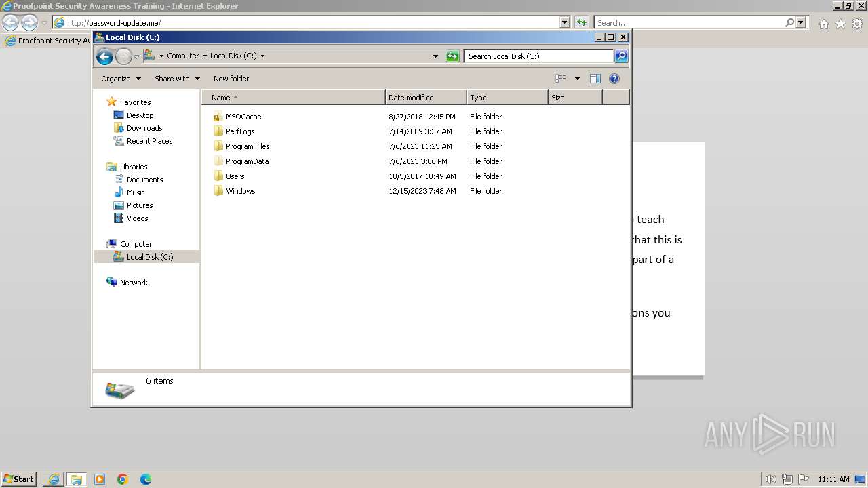Screen dimensions: 868x488
Task: Click the Explorer Forward navigation arrow
Action: point(123,56)
